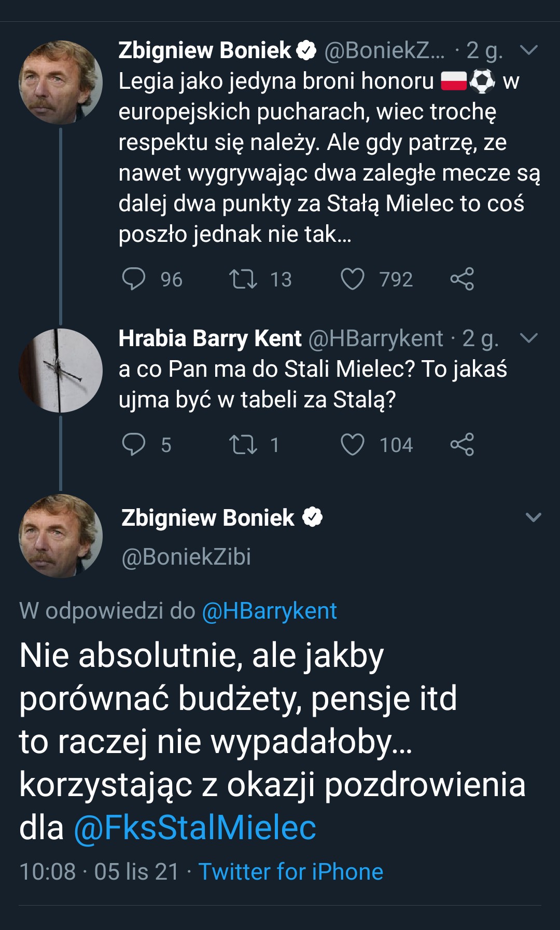Open the @HBarrykent mention link
560x930 pixels.
tap(269, 611)
